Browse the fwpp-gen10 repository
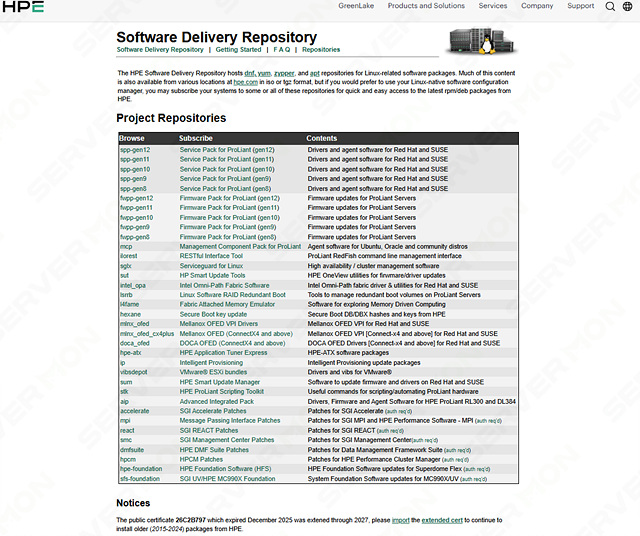640x536 pixels. tap(137, 218)
